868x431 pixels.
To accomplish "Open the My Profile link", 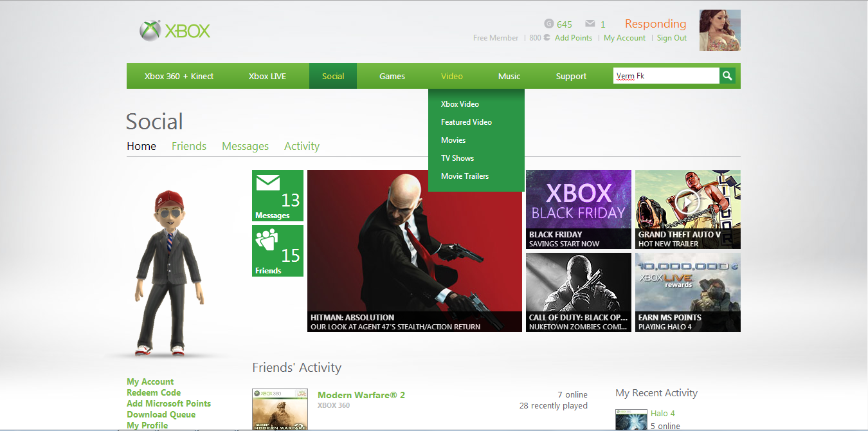I will [x=147, y=426].
